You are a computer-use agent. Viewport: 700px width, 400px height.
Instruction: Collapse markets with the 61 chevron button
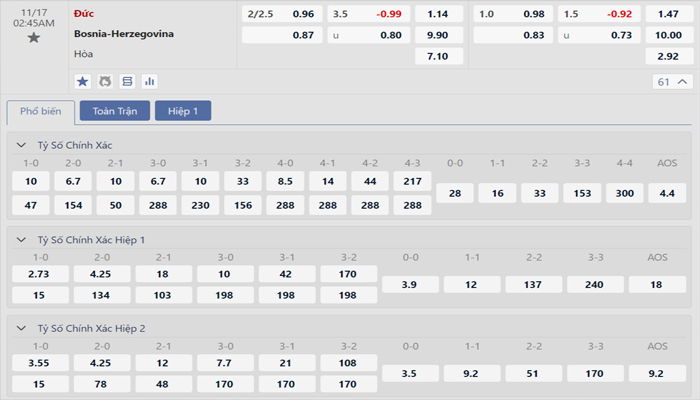[x=673, y=82]
